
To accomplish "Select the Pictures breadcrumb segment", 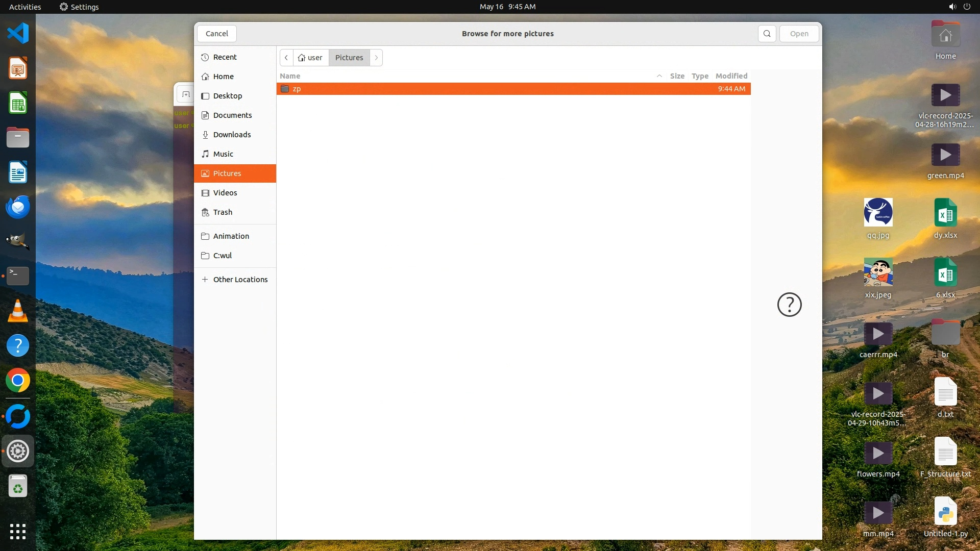I will [349, 58].
